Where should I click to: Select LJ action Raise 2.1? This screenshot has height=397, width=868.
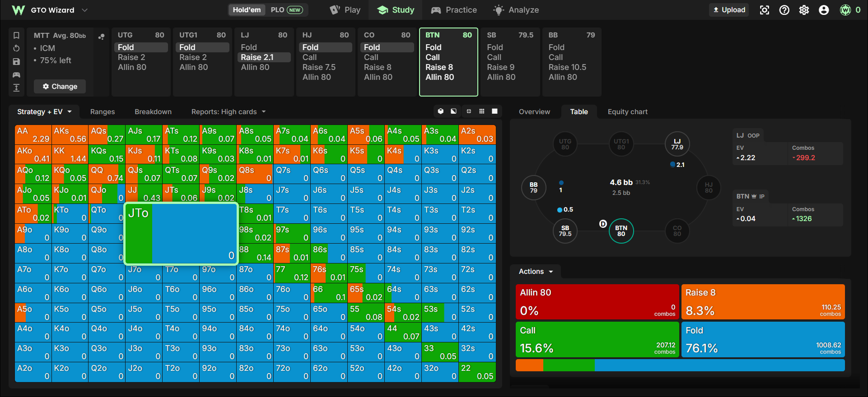tap(264, 57)
